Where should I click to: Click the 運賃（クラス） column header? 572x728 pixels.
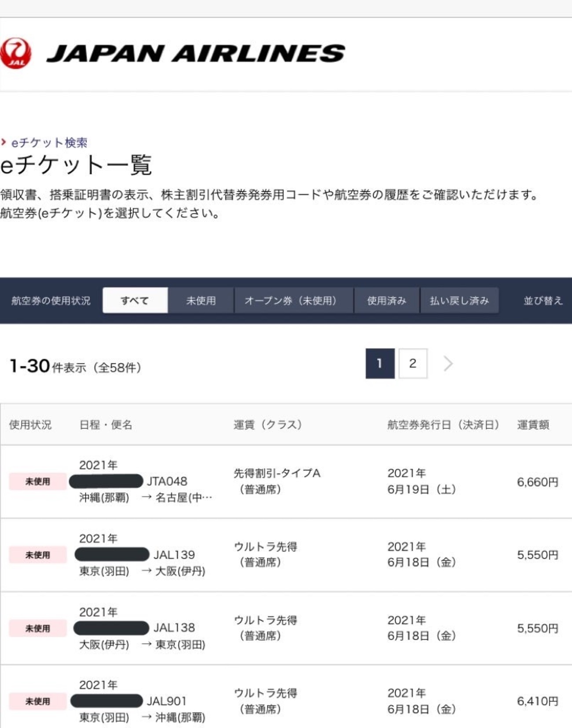click(268, 425)
